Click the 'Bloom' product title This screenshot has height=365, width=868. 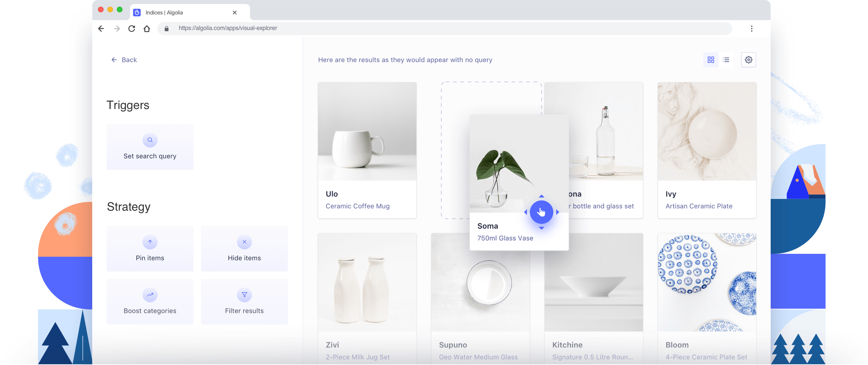coord(677,345)
